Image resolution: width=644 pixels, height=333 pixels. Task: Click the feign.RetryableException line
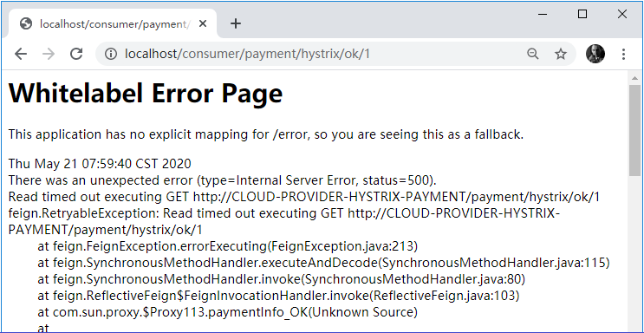click(284, 222)
